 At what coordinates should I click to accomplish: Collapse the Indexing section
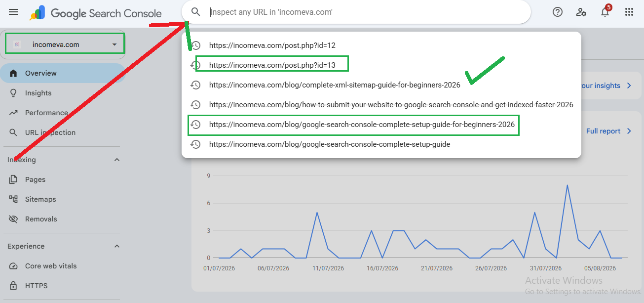click(x=117, y=160)
